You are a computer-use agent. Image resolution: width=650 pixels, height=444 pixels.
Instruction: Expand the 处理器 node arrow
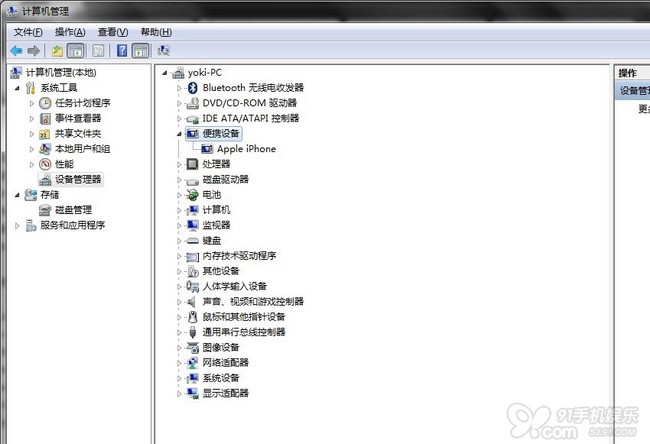179,165
